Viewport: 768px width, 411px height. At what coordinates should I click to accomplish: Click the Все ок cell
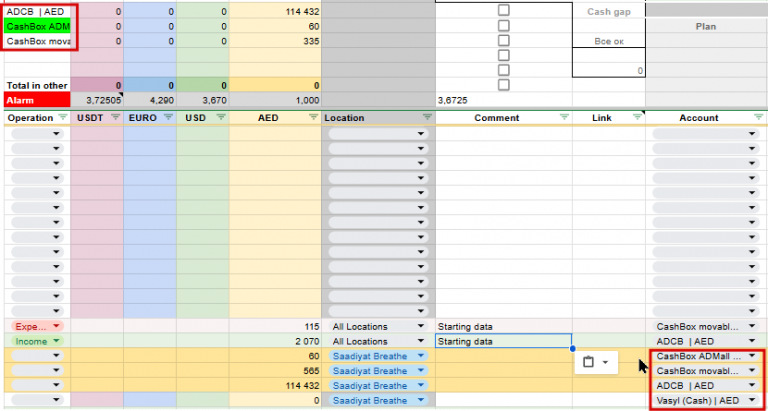(x=609, y=41)
